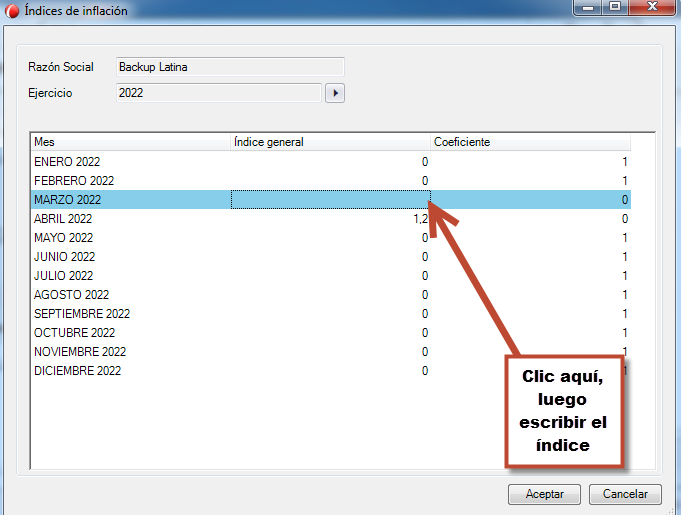Click the Ejercicio 2022 field
681x515 pixels.
click(x=219, y=93)
